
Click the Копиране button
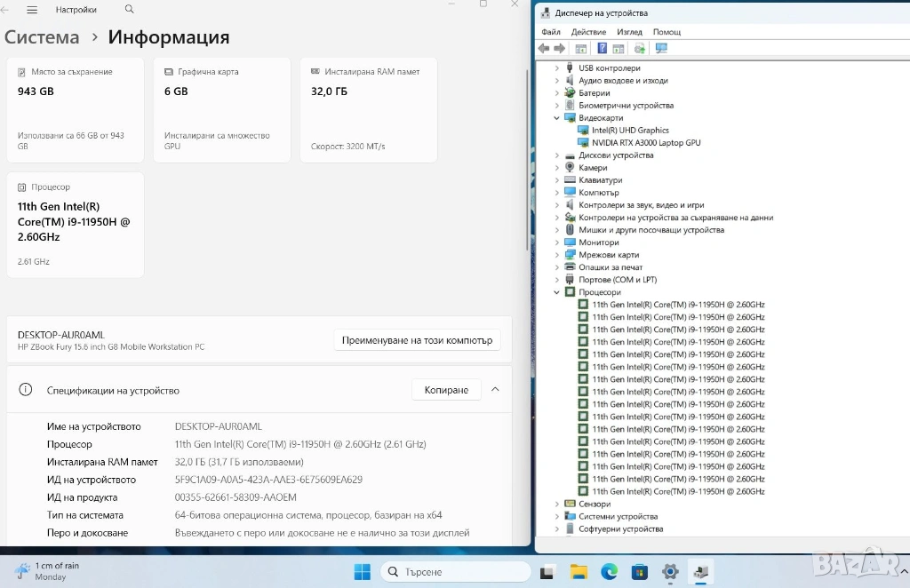click(x=446, y=390)
